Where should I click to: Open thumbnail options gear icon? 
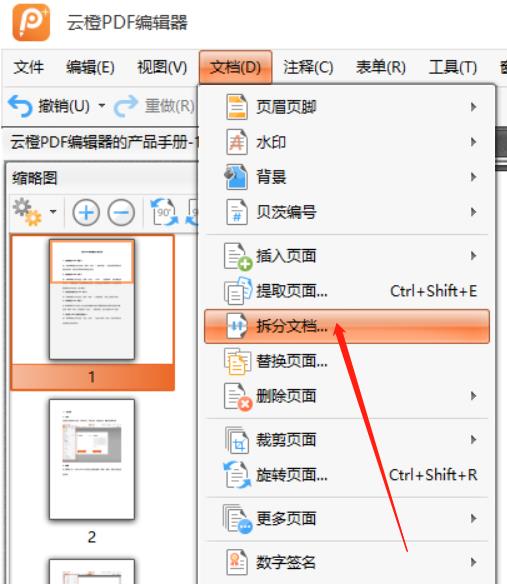point(27,212)
